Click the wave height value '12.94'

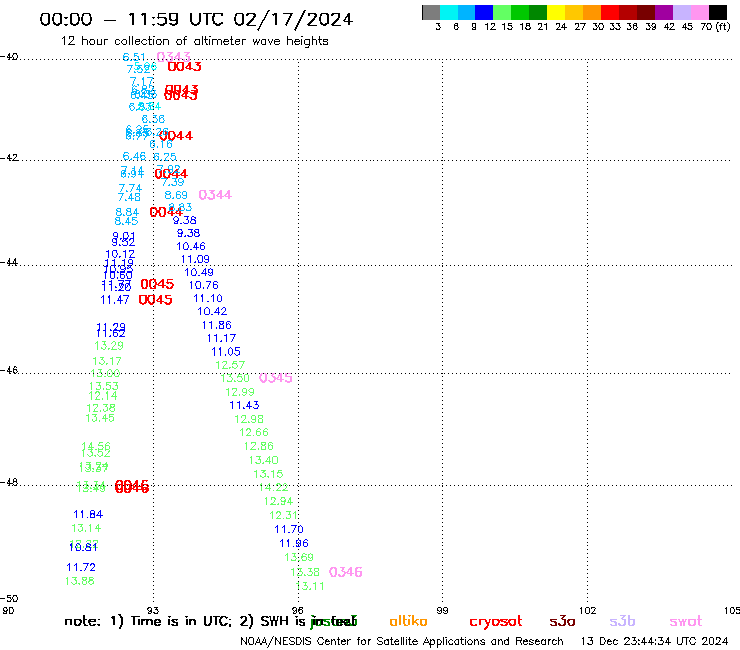pyautogui.click(x=278, y=501)
